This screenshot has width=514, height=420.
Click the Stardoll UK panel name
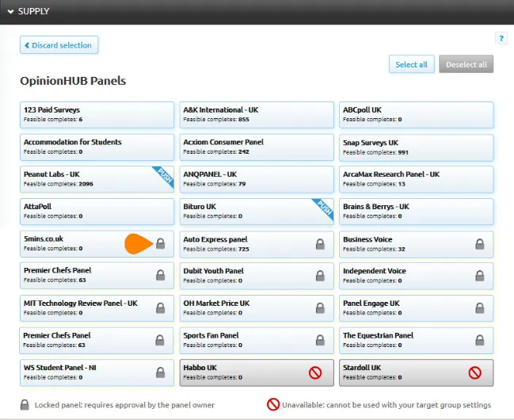(362, 368)
